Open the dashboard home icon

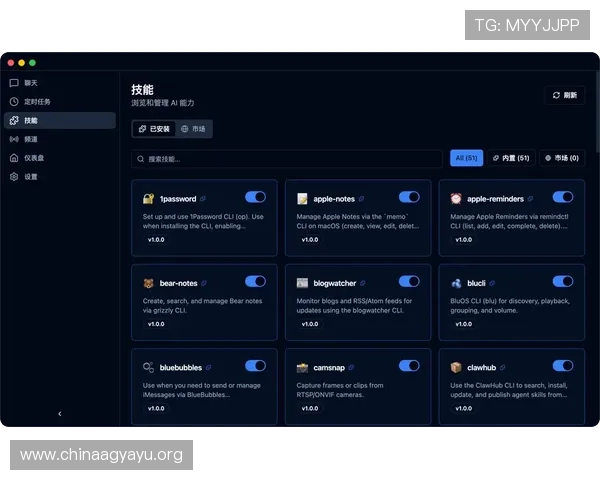click(14, 158)
